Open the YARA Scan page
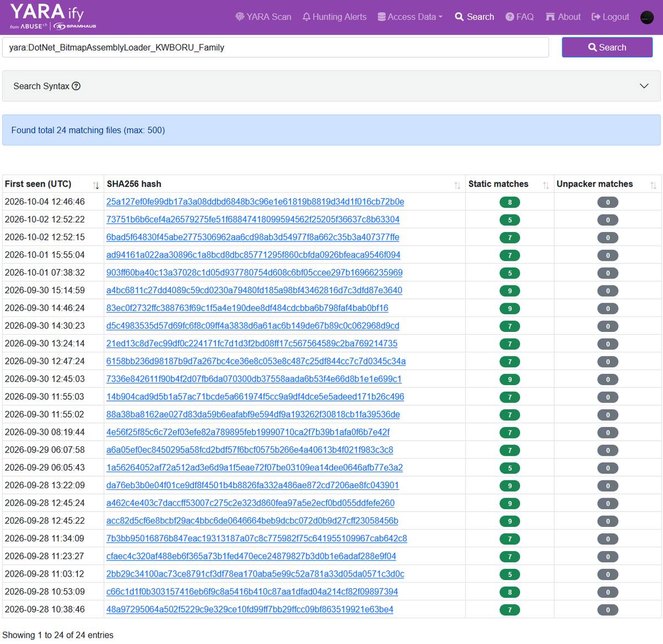663x644 pixels. [264, 17]
